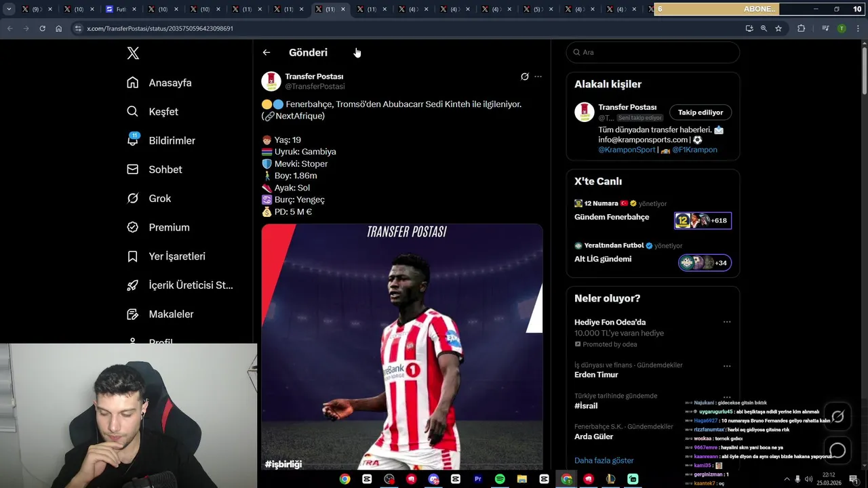The height and width of the screenshot is (488, 868).
Task: Open floating chat messages button
Action: [x=837, y=451]
